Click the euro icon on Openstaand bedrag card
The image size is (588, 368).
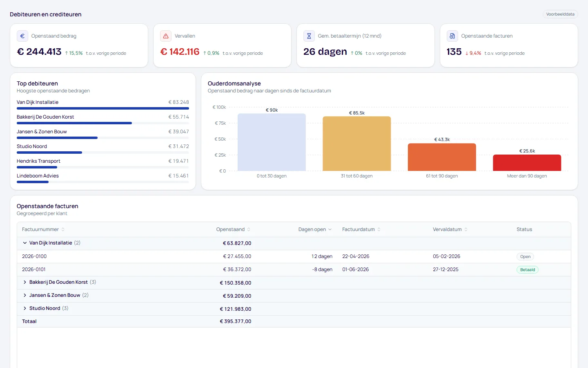22,36
